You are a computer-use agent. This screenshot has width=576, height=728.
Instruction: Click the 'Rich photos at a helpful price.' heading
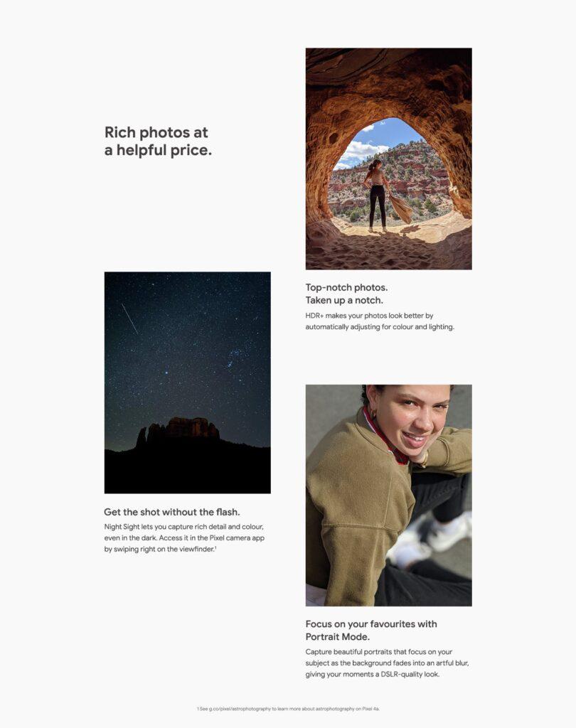point(158,141)
